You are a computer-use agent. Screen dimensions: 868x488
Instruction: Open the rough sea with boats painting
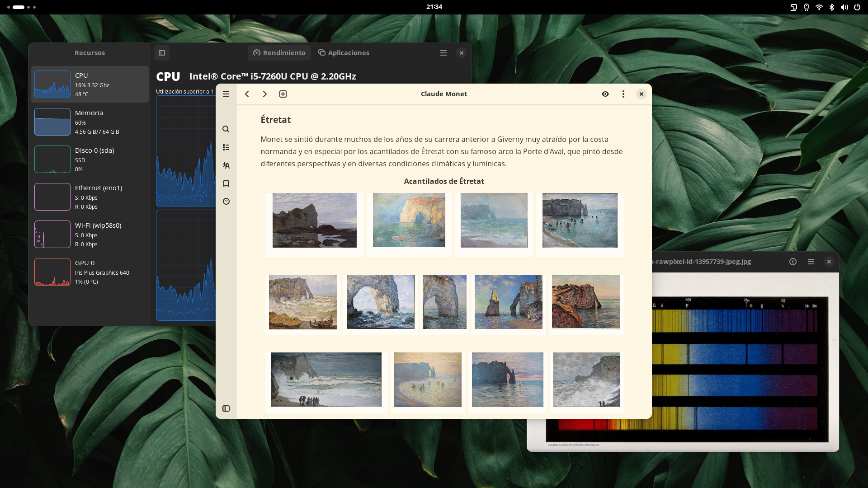click(x=303, y=302)
